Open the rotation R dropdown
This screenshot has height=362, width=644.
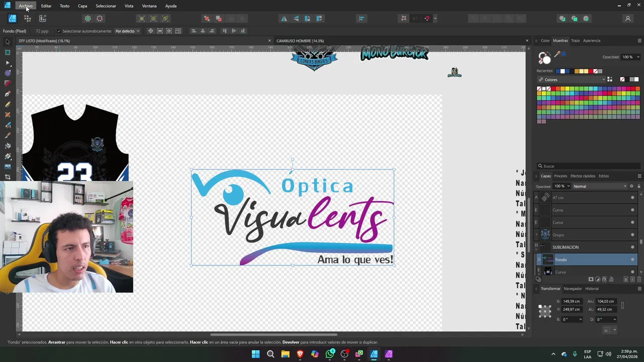click(573, 319)
